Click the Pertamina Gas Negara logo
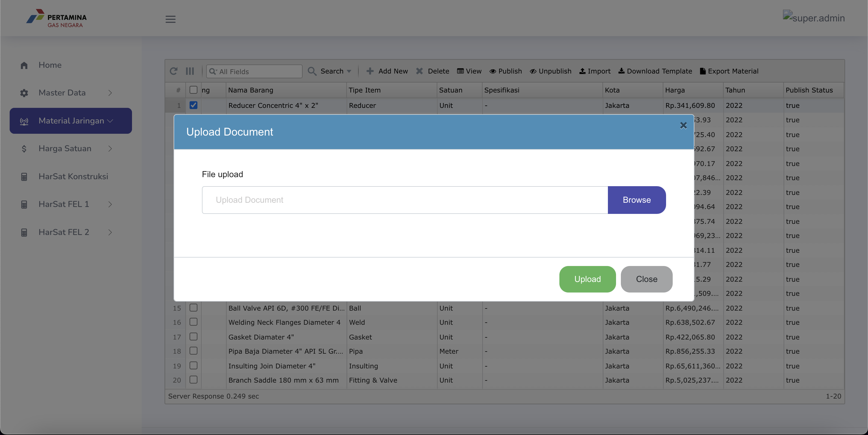This screenshot has height=435, width=868. pyautogui.click(x=57, y=18)
